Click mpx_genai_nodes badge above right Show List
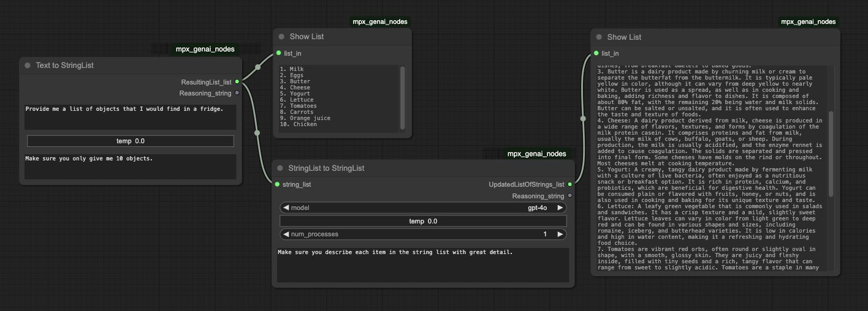Screen dimensions: 868x311 pyautogui.click(x=808, y=21)
